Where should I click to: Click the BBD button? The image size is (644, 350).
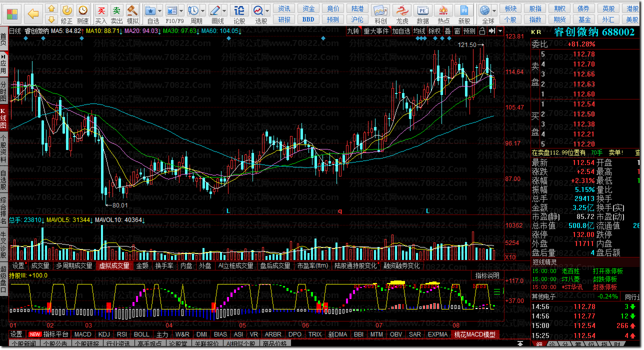click(x=308, y=19)
